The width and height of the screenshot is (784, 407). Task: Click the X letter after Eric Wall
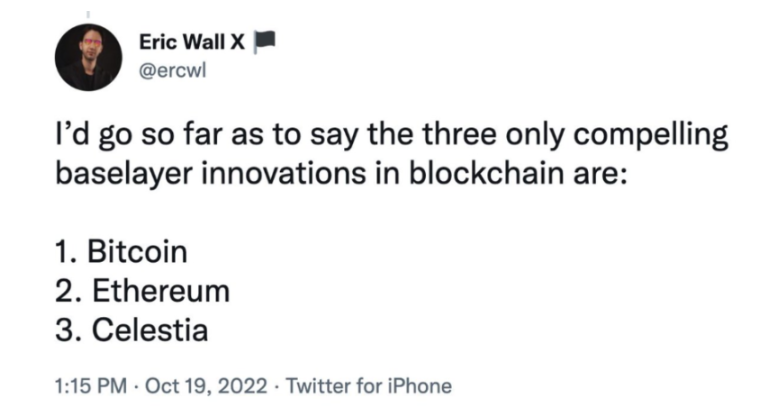point(238,42)
